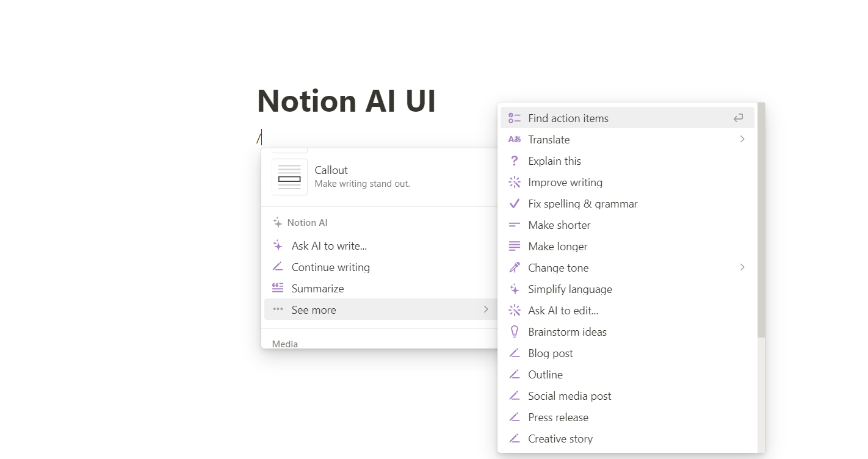Choose Continue writing
This screenshot has height=459, width=868.
(381, 267)
